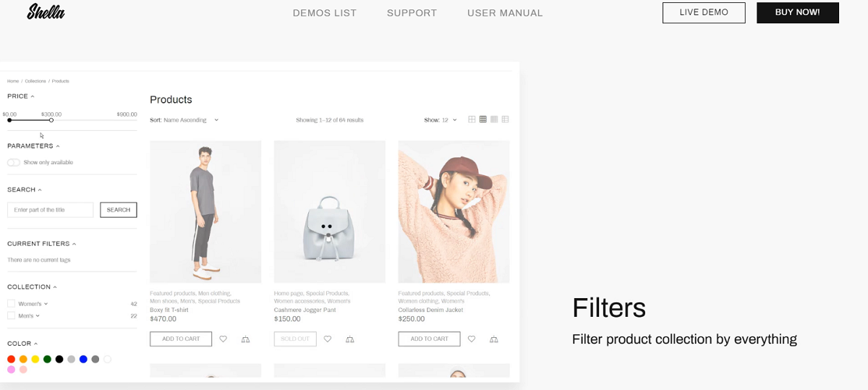
Task: Click the BUY NOW! button
Action: tap(798, 12)
